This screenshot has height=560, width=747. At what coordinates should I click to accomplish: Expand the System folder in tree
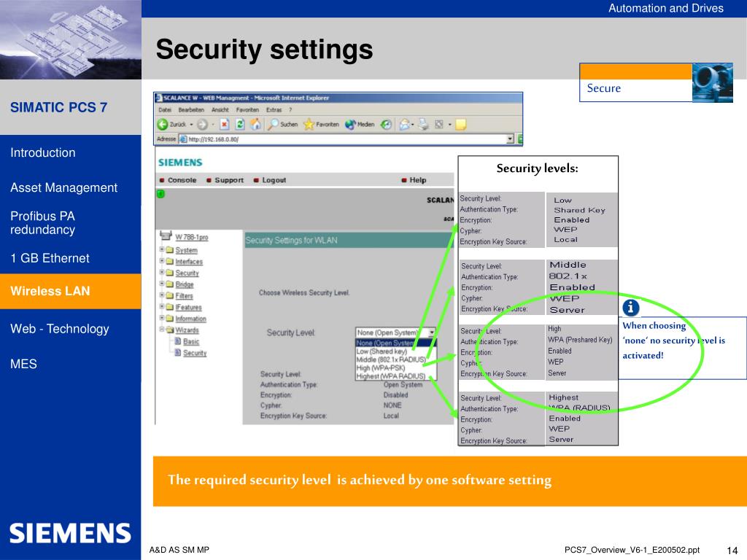(162, 249)
